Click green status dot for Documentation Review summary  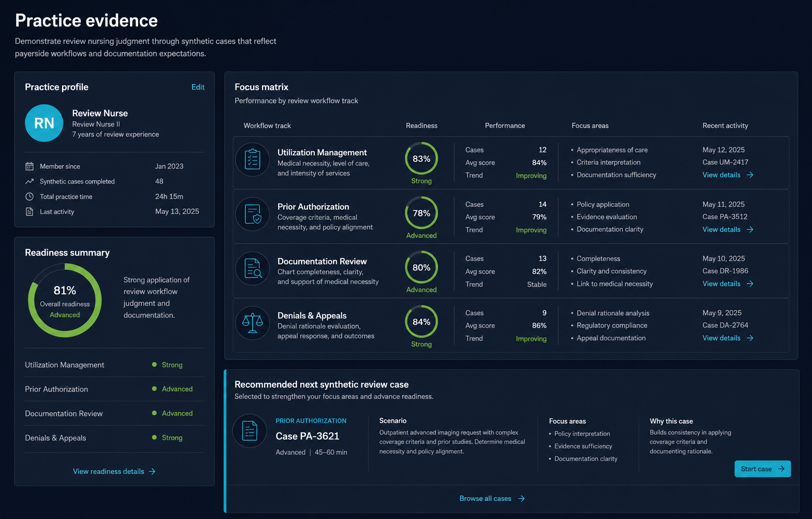[154, 413]
